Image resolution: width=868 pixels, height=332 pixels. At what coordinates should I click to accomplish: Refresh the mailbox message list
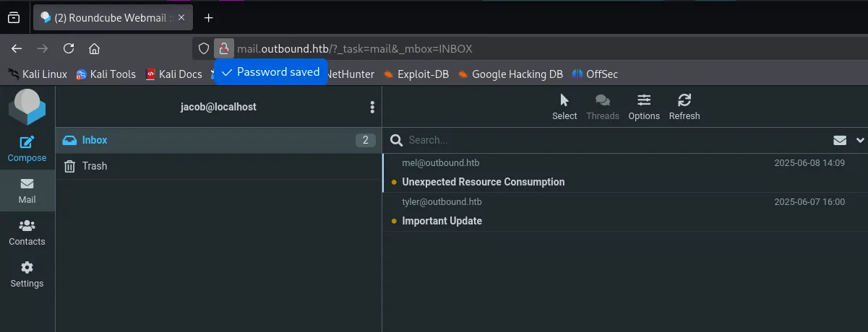(x=684, y=107)
